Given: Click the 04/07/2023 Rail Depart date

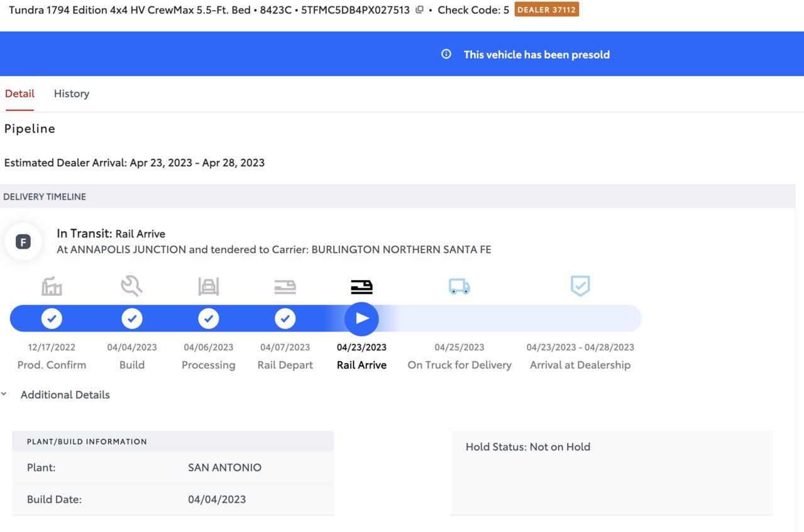Looking at the screenshot, I should click(x=285, y=347).
